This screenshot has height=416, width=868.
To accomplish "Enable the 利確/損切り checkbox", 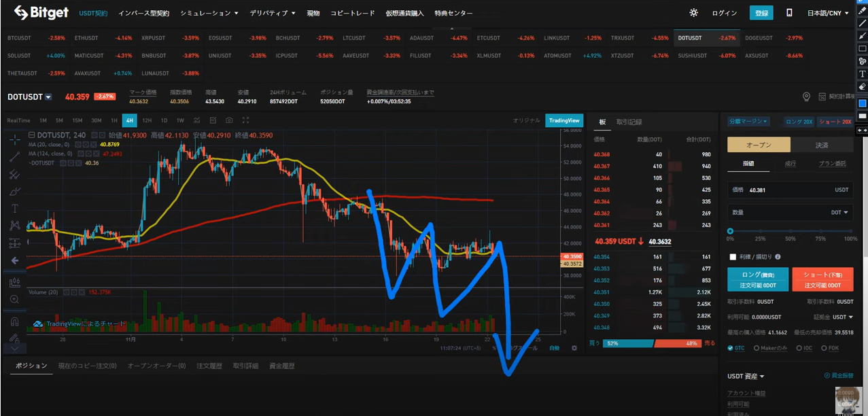I will point(733,257).
